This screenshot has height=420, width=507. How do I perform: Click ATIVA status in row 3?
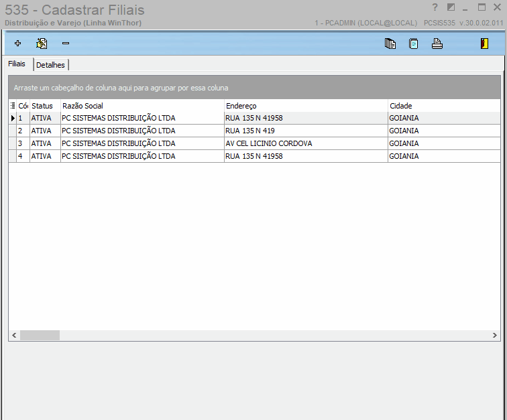tap(46, 143)
